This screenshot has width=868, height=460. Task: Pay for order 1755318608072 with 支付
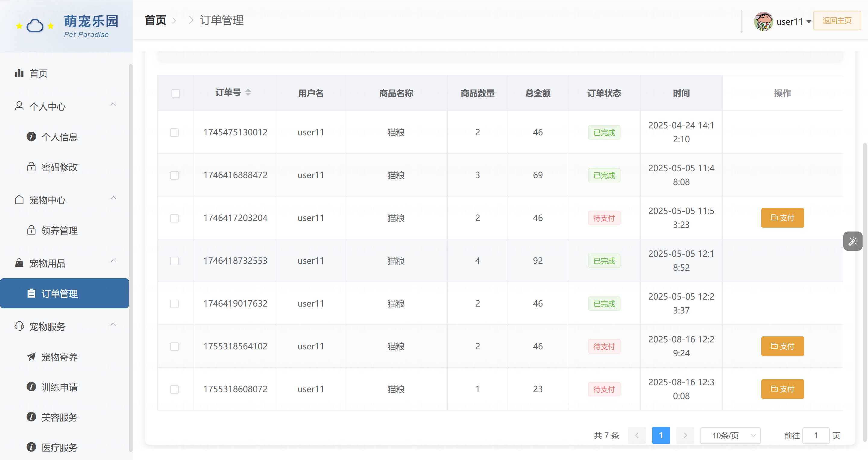coord(782,389)
